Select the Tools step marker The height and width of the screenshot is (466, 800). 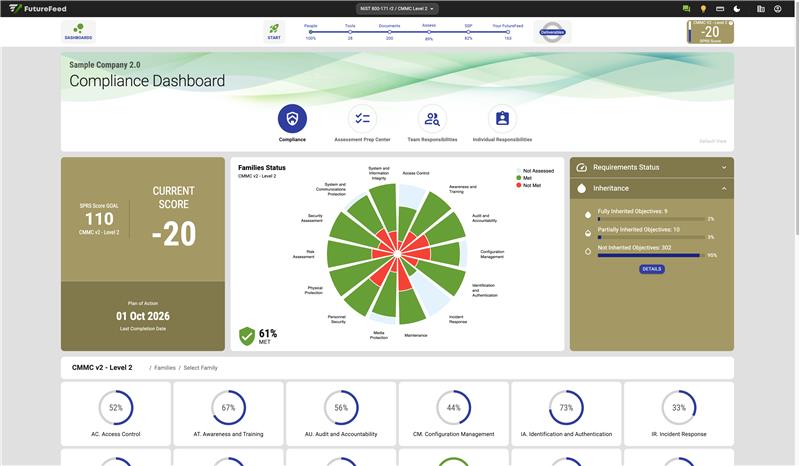click(350, 32)
